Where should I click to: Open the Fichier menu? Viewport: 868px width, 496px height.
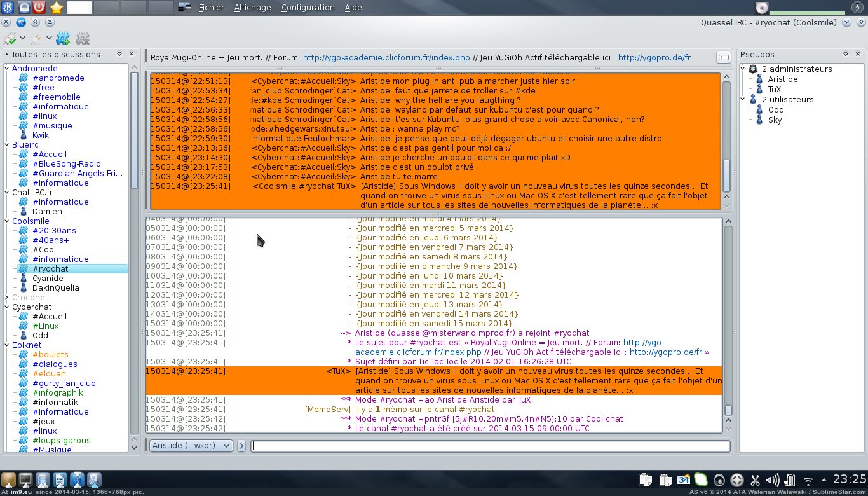coord(211,8)
